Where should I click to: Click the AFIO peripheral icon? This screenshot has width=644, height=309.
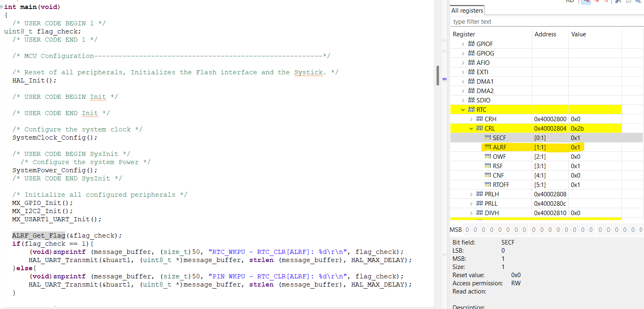[x=471, y=62]
